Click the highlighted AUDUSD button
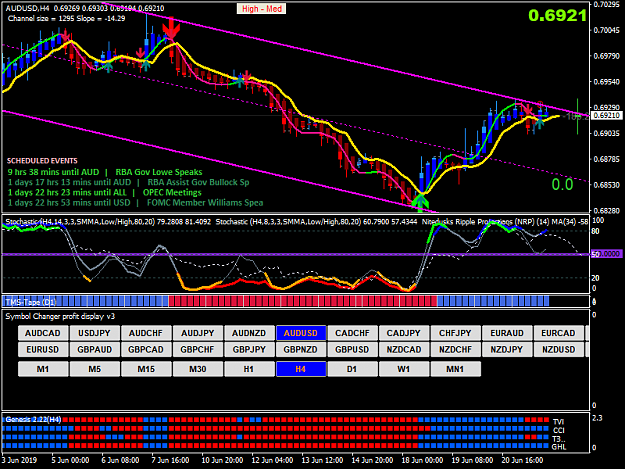 (301, 333)
